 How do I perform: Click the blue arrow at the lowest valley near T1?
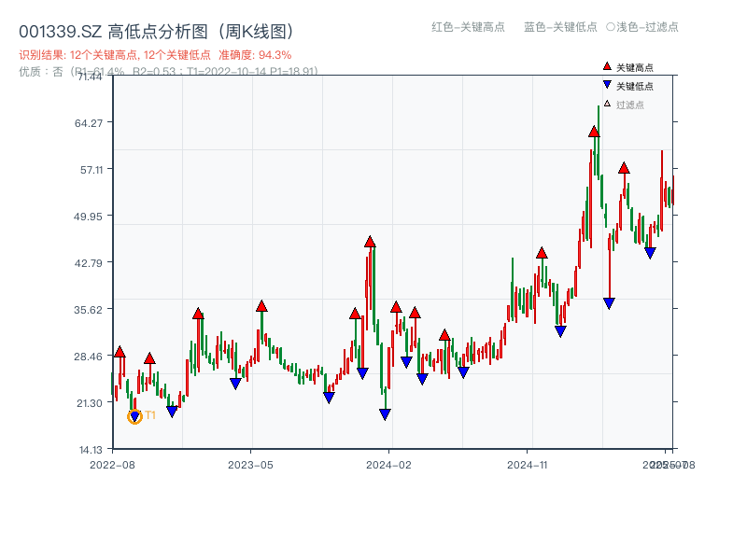pos(134,413)
